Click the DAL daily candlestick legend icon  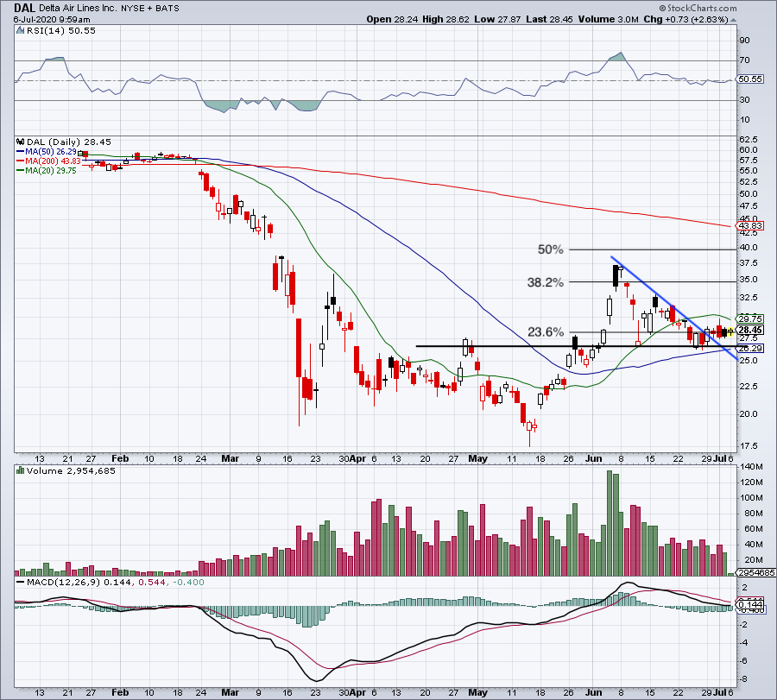(21, 142)
